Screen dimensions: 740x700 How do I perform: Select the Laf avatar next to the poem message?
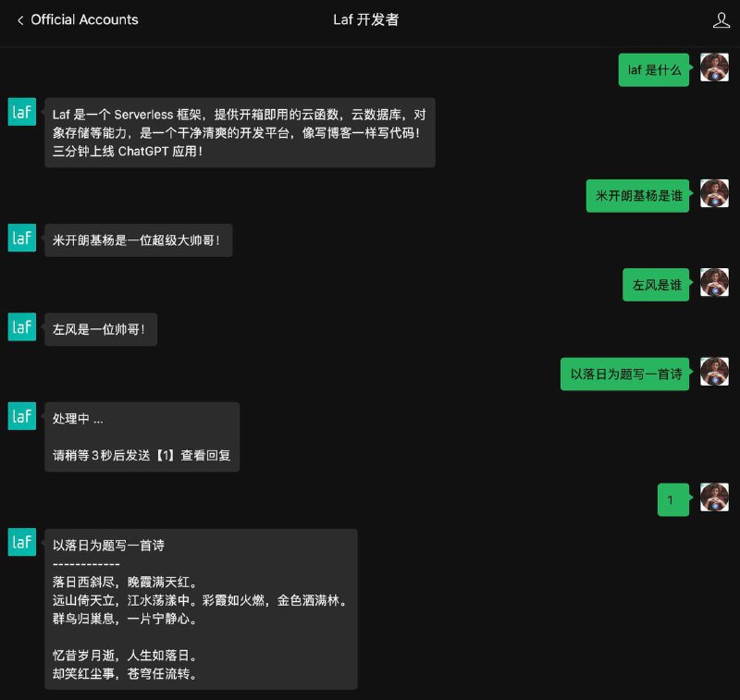(21, 542)
